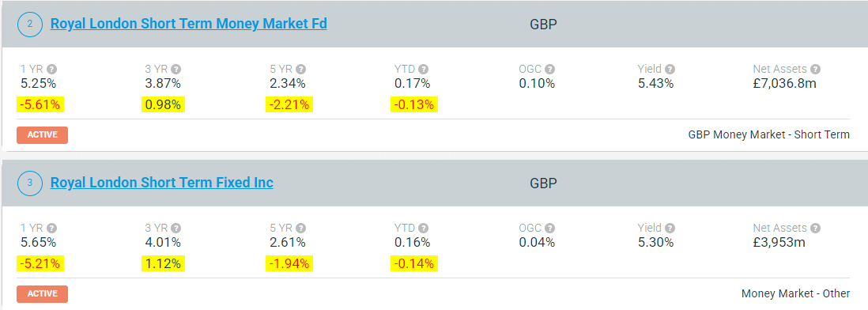This screenshot has height=310, width=868.
Task: Click Yield help icon in Money Market fund card
Action: tap(670, 70)
